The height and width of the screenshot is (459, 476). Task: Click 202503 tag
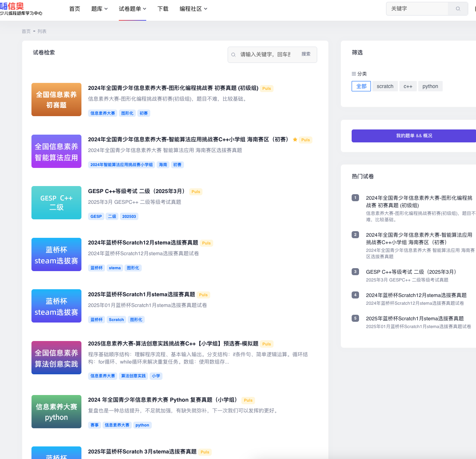coord(129,216)
